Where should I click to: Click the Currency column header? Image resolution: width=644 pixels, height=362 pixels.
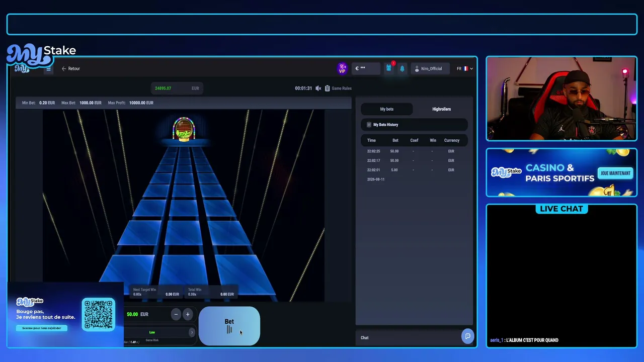point(452,140)
